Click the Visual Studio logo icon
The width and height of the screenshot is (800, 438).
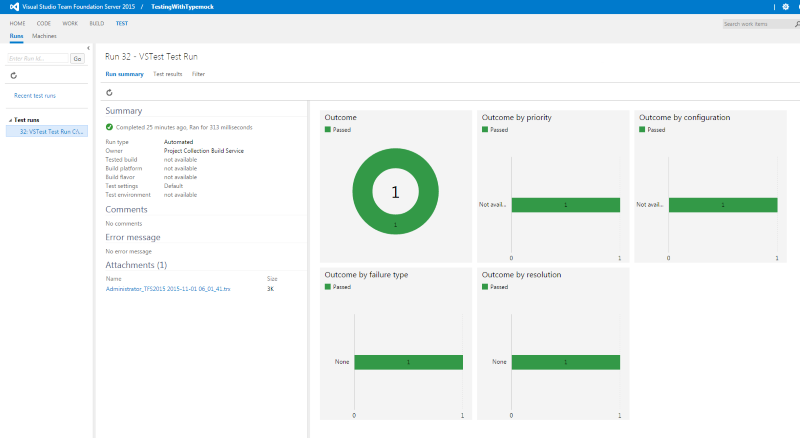(x=15, y=7)
